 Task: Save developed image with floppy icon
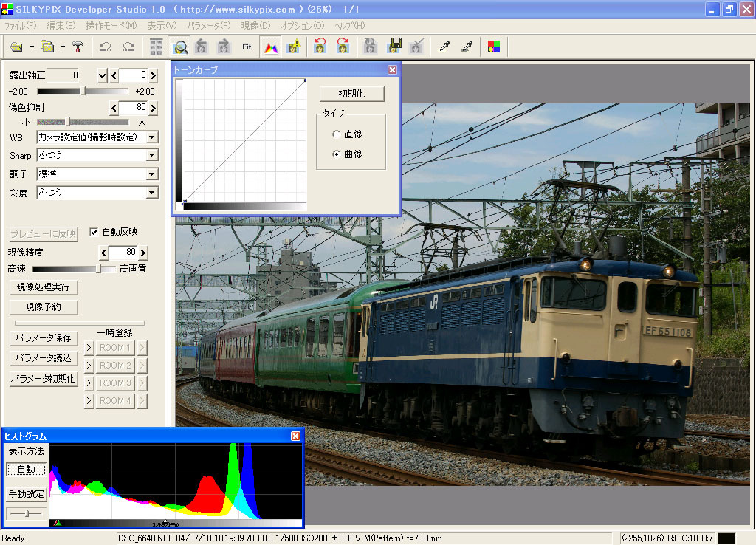pos(394,47)
